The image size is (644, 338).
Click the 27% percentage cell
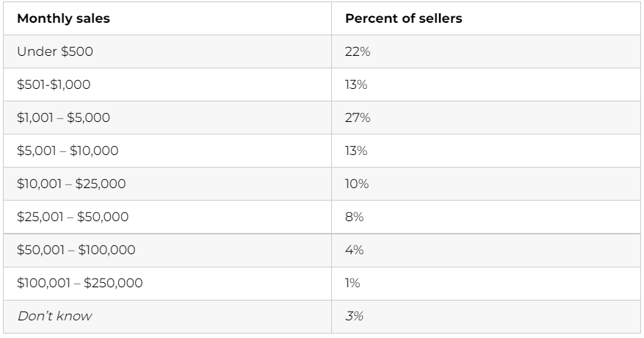point(355,118)
